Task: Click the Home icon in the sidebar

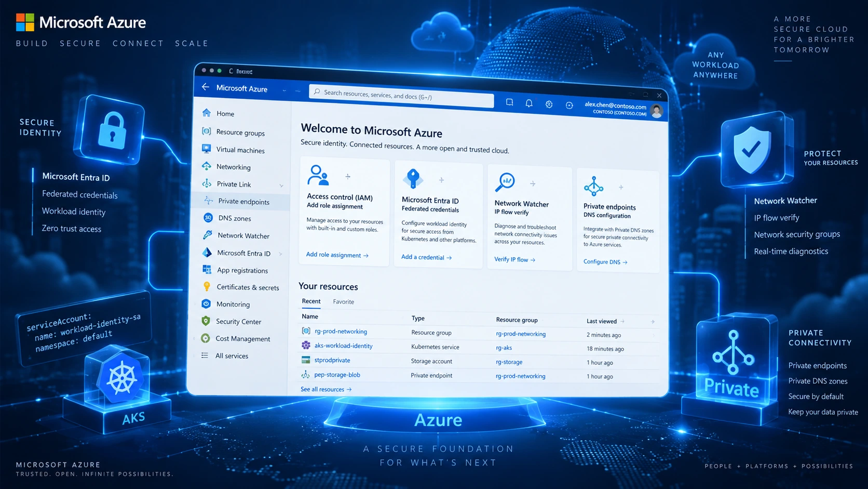Action: click(207, 113)
